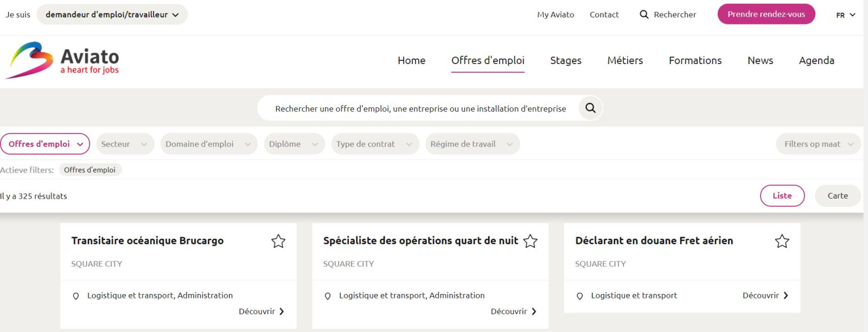Click location pin on Transitaire océanique Brucargo card
The image size is (868, 332).
point(76,296)
